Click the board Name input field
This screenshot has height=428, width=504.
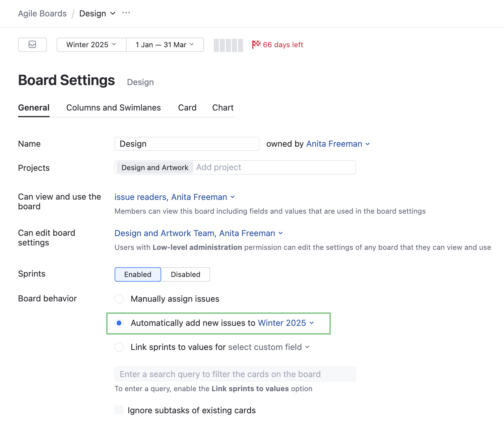[187, 144]
